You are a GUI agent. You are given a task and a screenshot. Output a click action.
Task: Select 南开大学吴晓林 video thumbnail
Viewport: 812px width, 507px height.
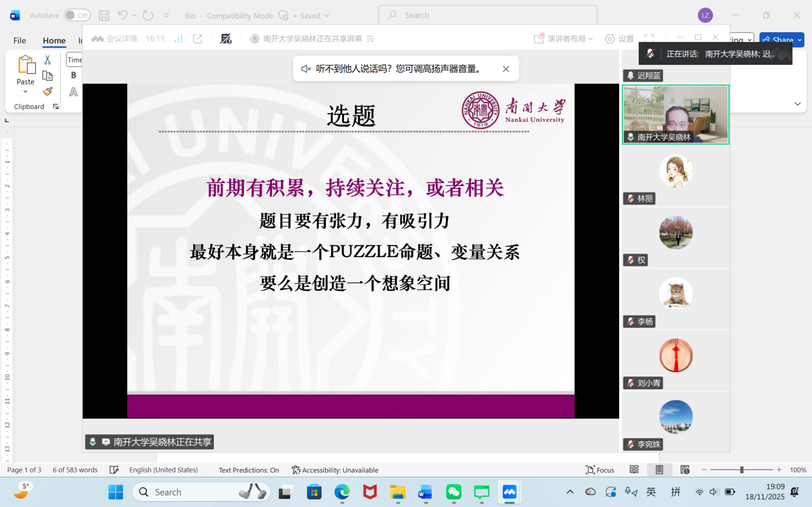pyautogui.click(x=675, y=114)
